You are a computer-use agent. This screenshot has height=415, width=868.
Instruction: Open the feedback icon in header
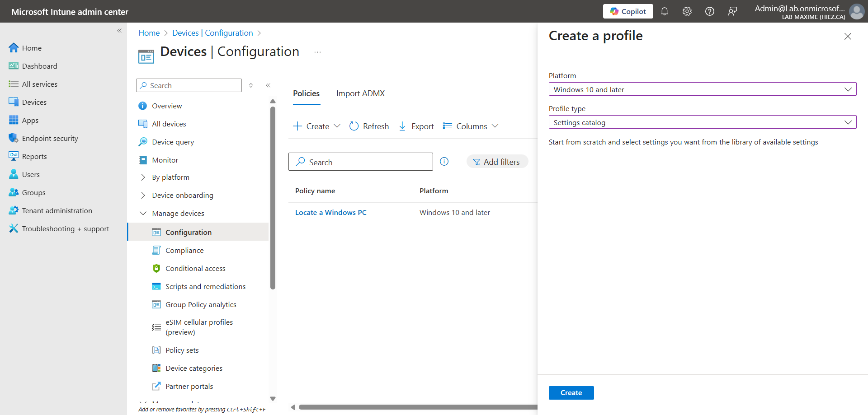(x=732, y=11)
